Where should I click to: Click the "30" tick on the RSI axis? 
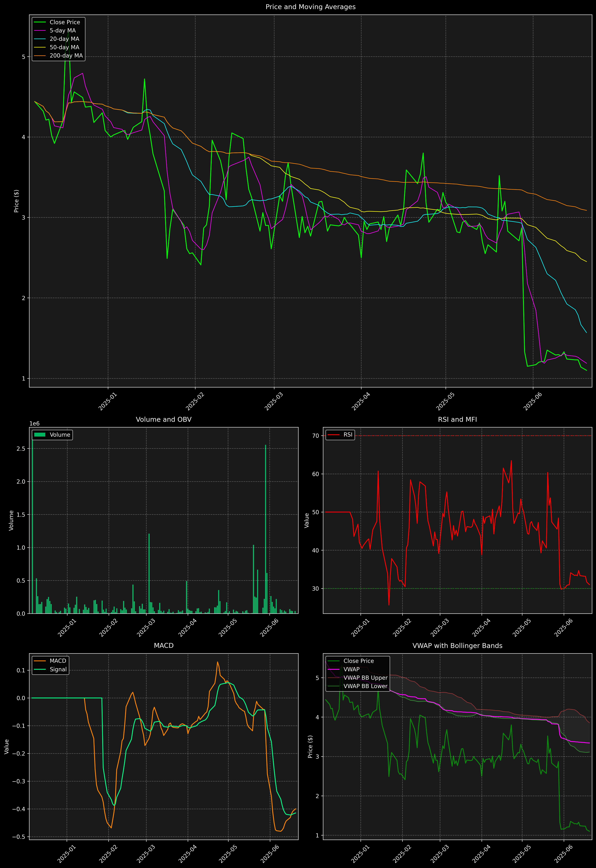(x=316, y=589)
